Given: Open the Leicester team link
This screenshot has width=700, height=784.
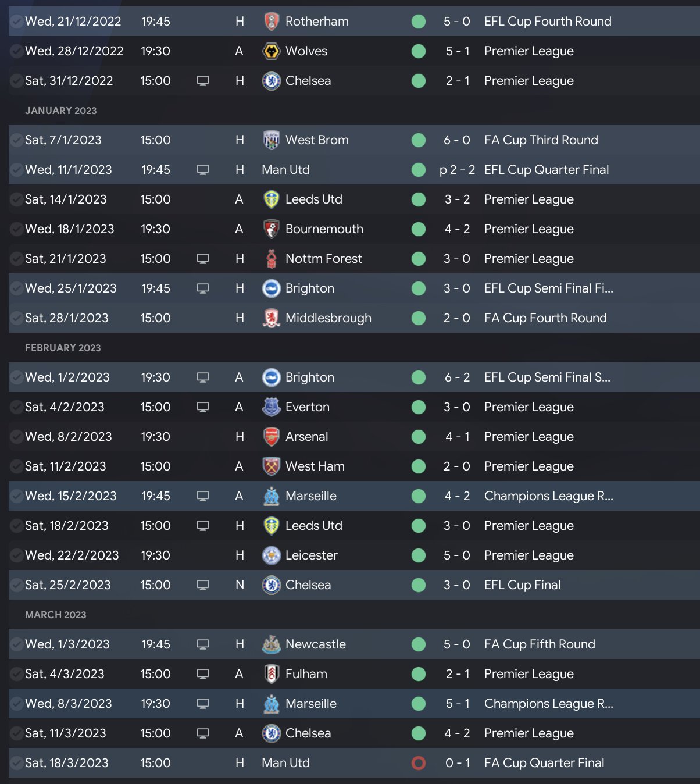Looking at the screenshot, I should click(311, 555).
